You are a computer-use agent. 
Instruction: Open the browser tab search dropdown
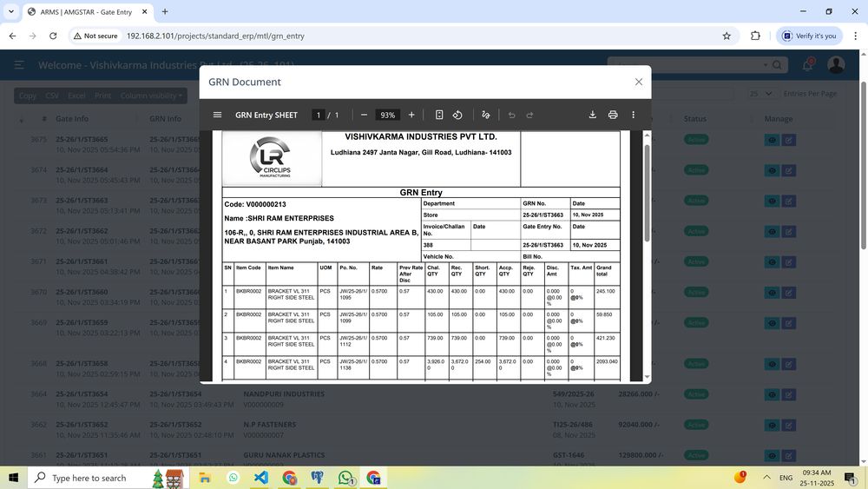point(10,11)
